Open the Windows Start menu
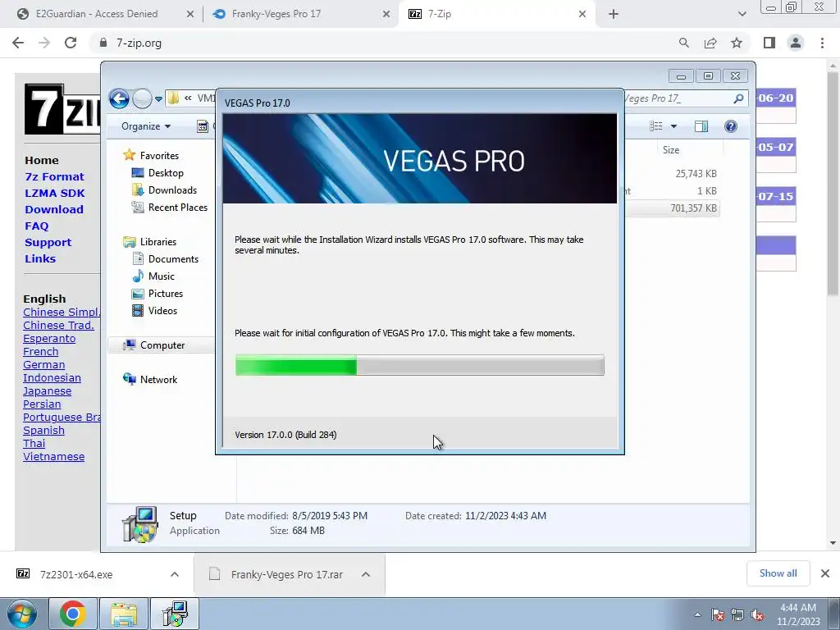This screenshot has width=840, height=630. tap(22, 614)
